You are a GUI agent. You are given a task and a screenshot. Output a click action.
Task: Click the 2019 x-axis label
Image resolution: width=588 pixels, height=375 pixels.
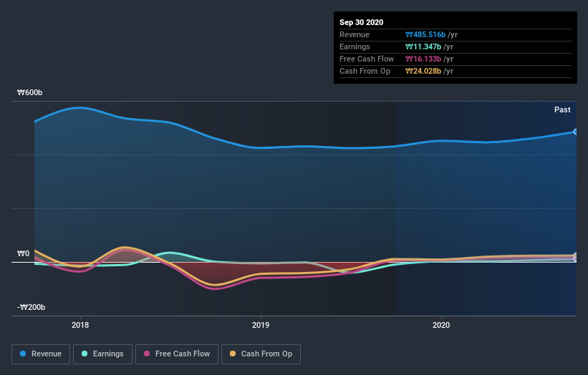coord(261,325)
